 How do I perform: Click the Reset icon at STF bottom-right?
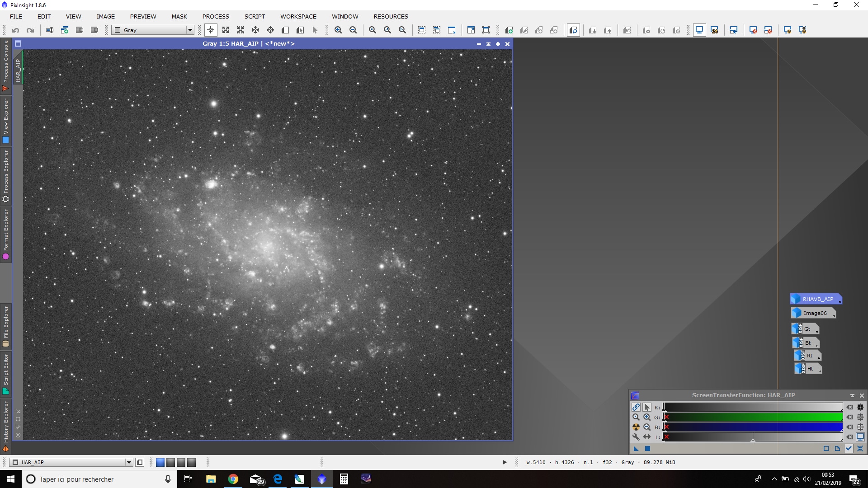pyautogui.click(x=860, y=449)
